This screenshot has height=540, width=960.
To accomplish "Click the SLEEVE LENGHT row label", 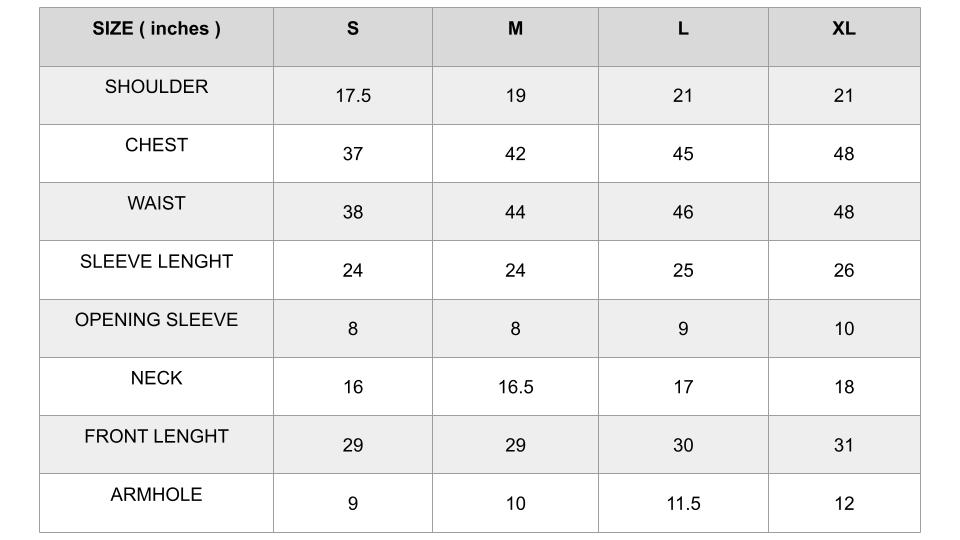I will tap(156, 262).
